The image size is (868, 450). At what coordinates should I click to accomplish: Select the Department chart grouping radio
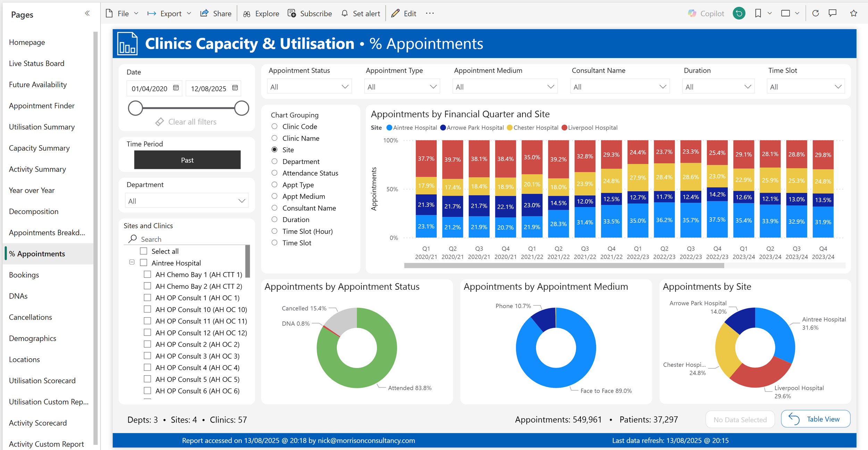274,162
